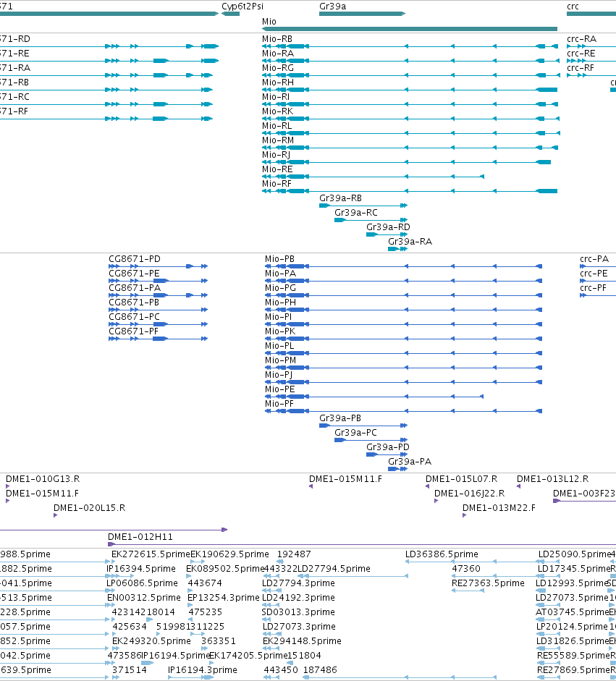Select clone end DME1-020L15.R
616x681 pixels.
(x=90, y=508)
